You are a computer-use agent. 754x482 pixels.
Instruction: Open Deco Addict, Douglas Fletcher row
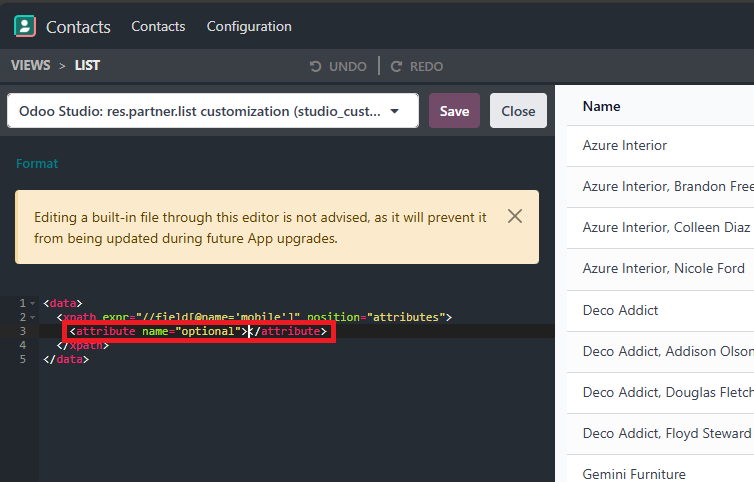[660, 393]
